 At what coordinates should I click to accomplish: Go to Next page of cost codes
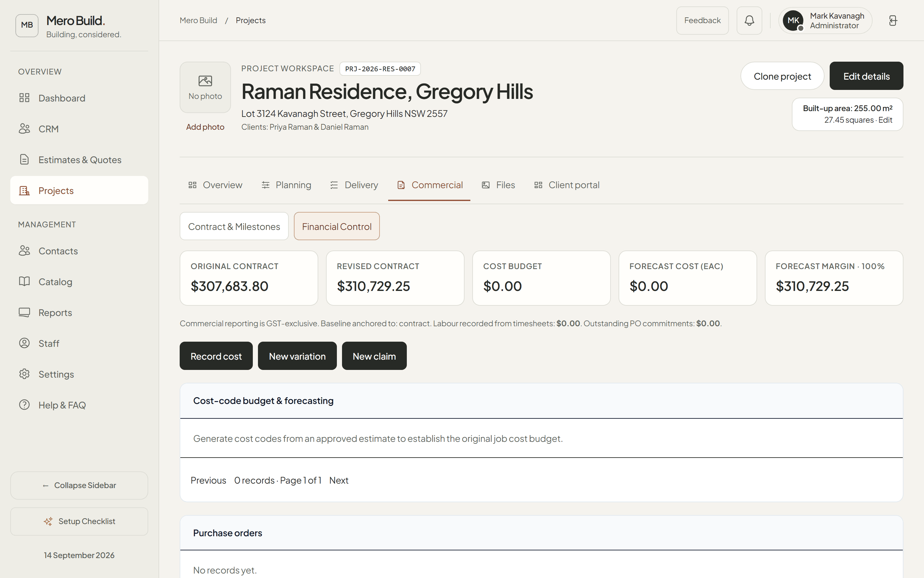(x=339, y=480)
